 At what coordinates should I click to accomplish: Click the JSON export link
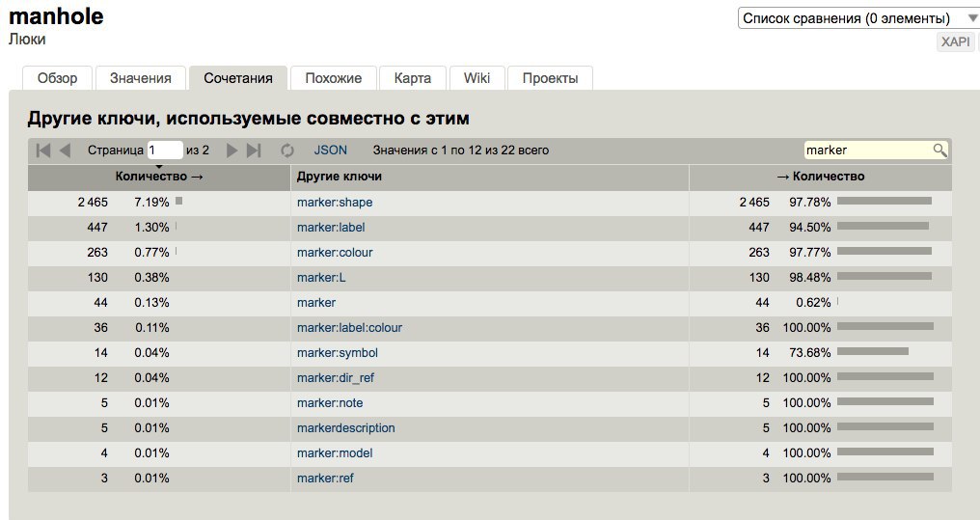[x=330, y=151]
